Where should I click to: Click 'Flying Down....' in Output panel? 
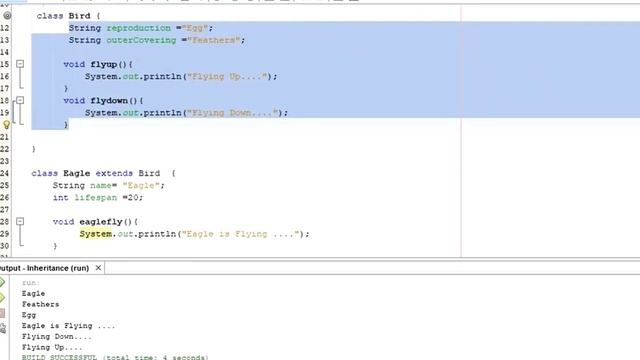click(x=57, y=336)
